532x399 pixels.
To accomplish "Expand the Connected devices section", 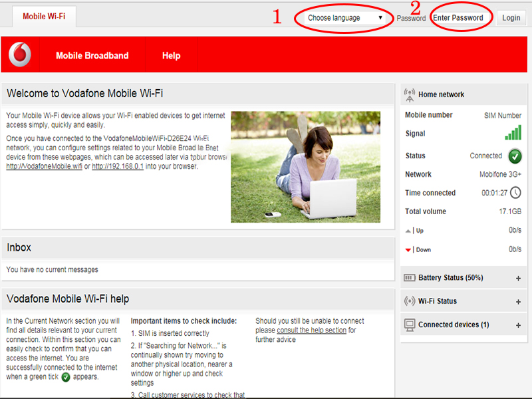I will tap(518, 326).
